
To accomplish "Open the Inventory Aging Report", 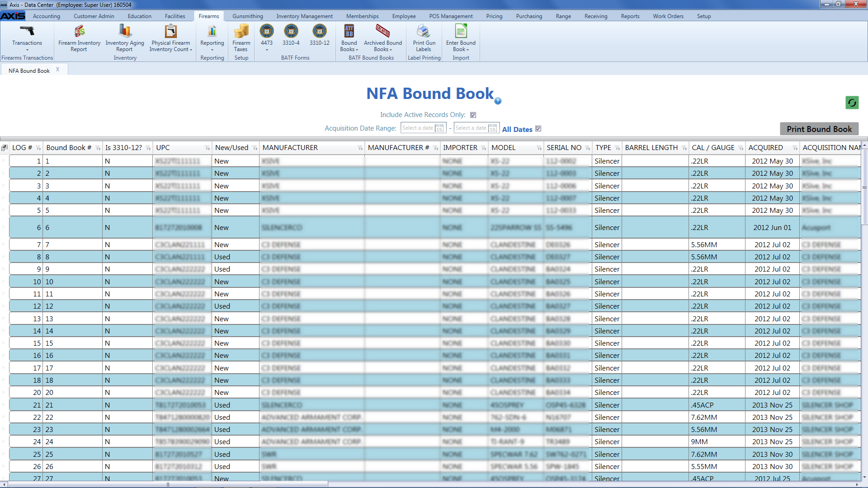I will pyautogui.click(x=125, y=38).
